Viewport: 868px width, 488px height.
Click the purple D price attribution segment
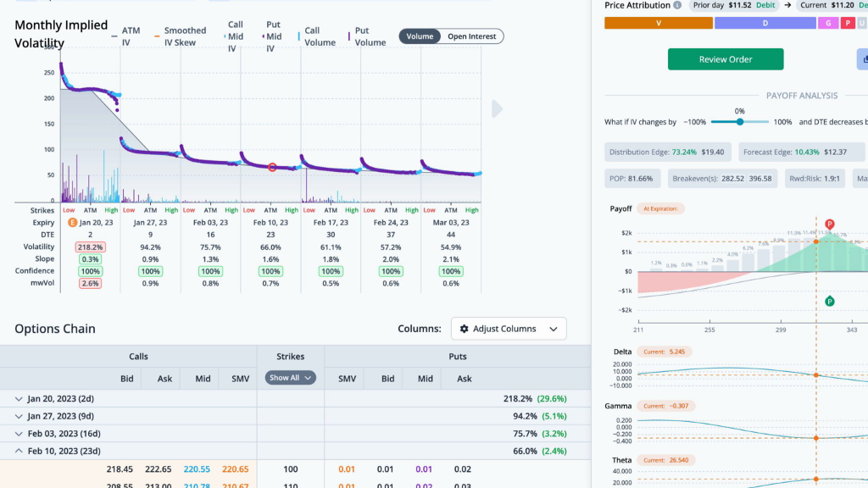765,23
